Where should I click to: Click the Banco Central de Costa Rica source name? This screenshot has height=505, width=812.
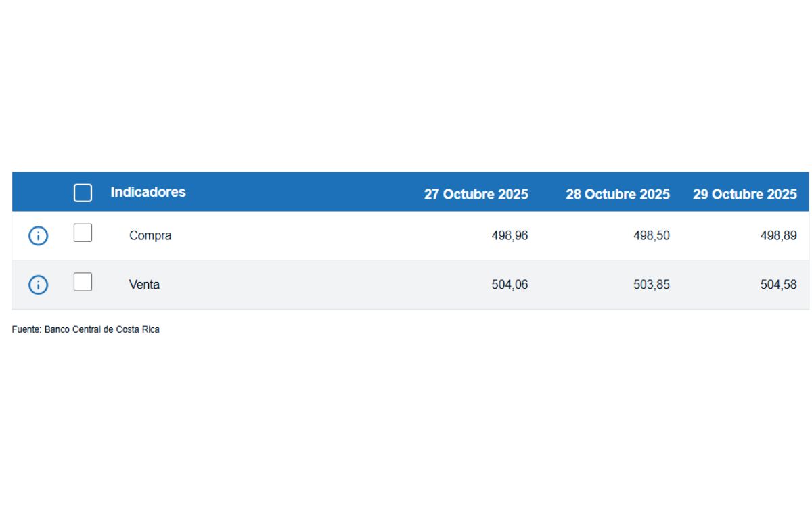coord(102,330)
